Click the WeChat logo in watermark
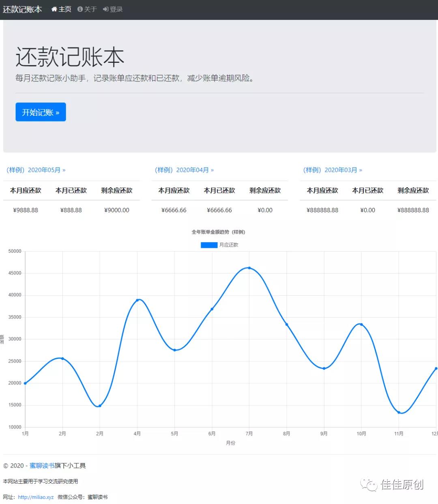The image size is (438, 504). click(369, 485)
